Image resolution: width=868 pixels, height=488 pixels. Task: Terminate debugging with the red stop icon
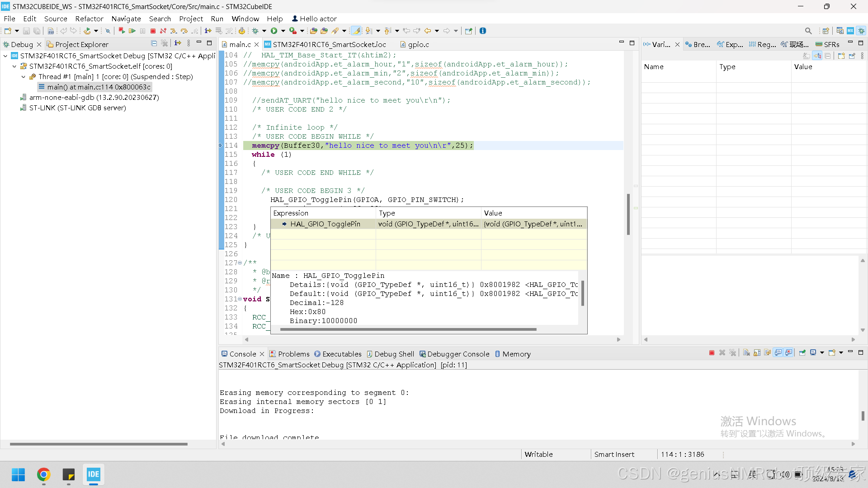click(x=153, y=31)
